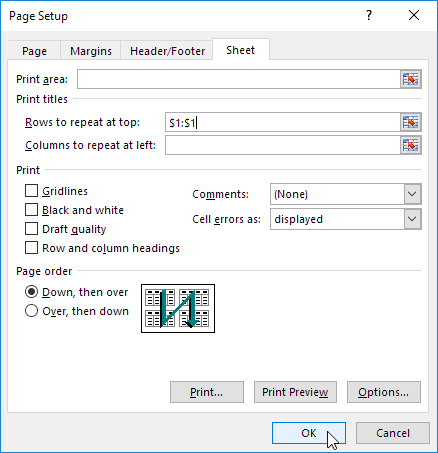Enable Row and column headings
The height and width of the screenshot is (453, 438).
(31, 248)
